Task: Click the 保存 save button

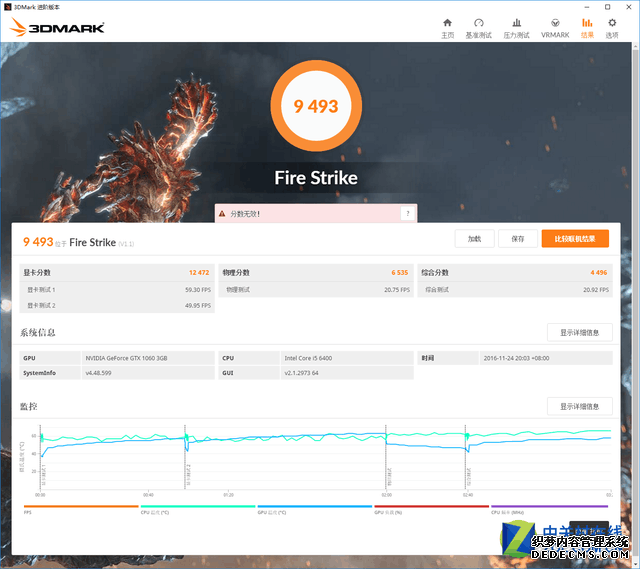Action: click(x=518, y=239)
